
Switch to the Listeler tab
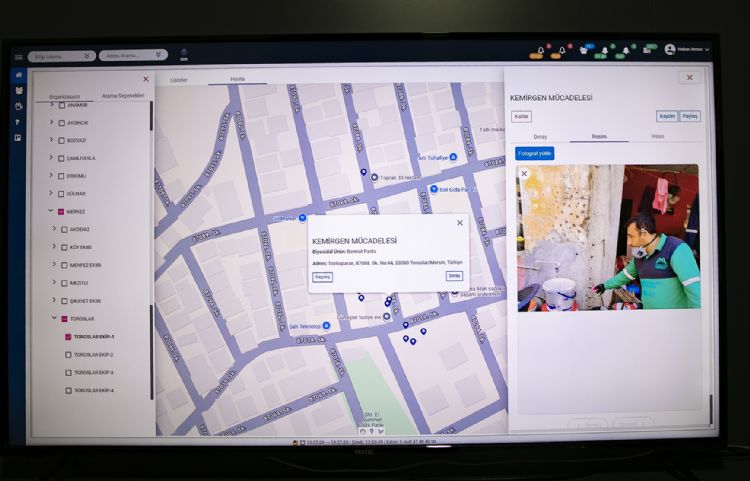point(179,80)
